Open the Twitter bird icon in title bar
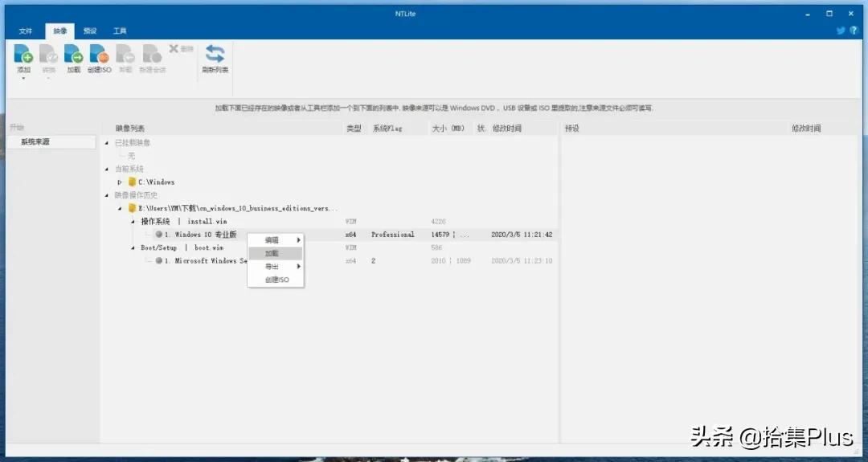This screenshot has width=868, height=462. 841,31
